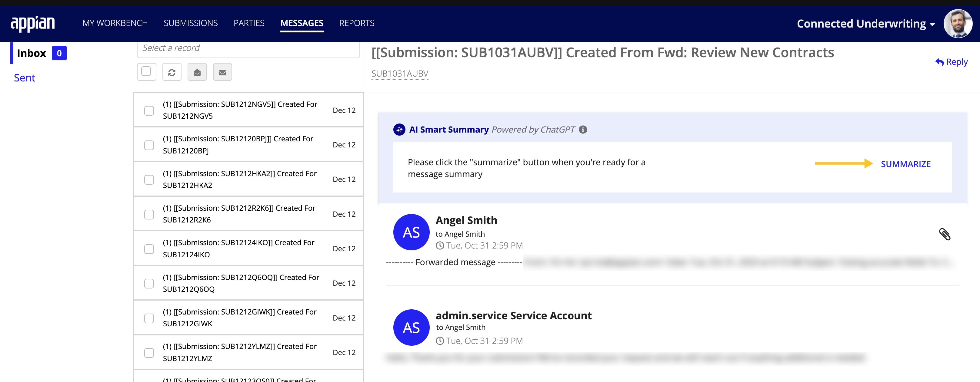Click the Reply link
Image resolution: width=980 pixels, height=382 pixels.
952,61
